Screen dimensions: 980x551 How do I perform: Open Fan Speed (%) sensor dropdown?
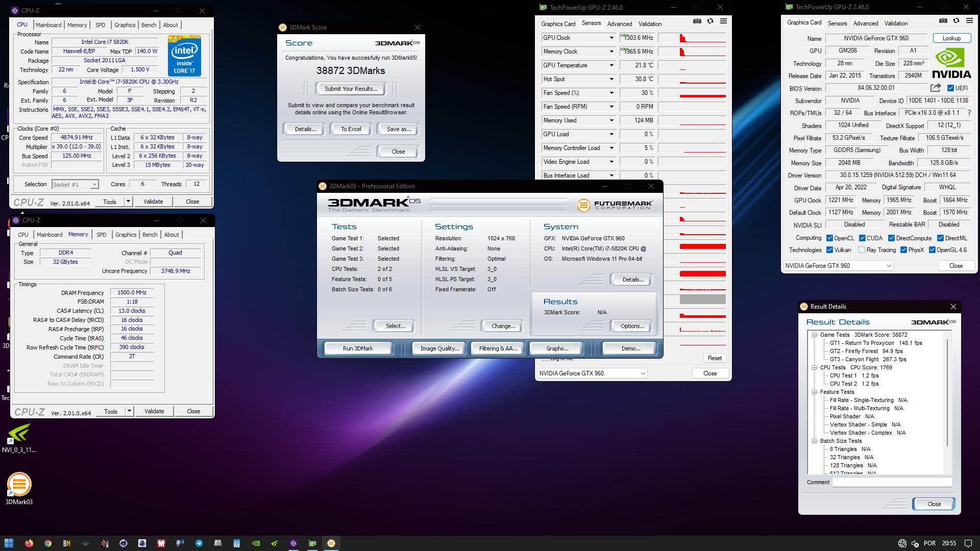click(x=611, y=93)
